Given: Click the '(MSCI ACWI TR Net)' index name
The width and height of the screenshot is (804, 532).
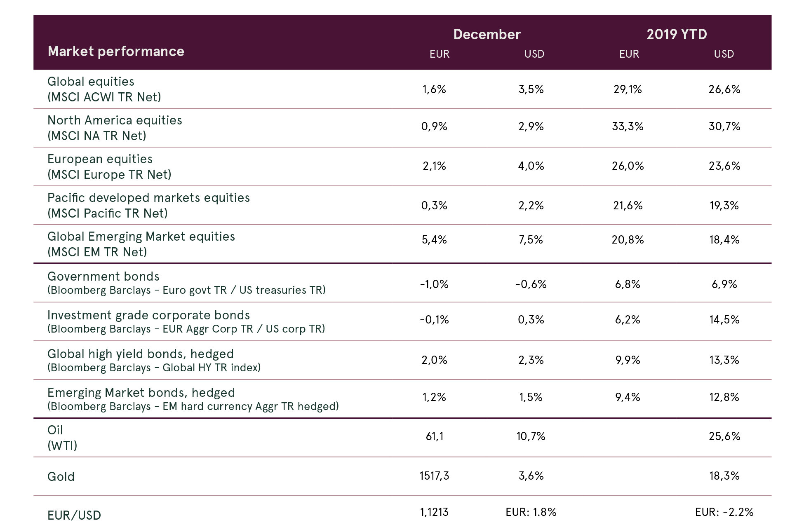Looking at the screenshot, I should (104, 97).
